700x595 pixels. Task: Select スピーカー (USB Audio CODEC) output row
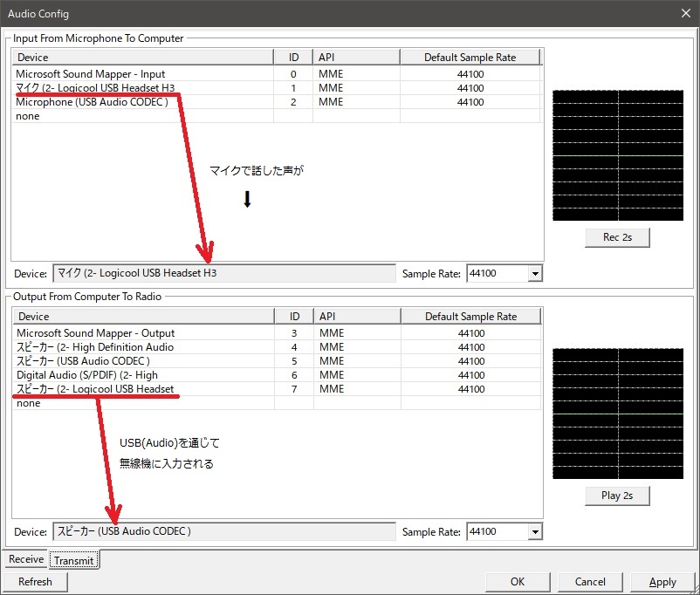click(84, 361)
